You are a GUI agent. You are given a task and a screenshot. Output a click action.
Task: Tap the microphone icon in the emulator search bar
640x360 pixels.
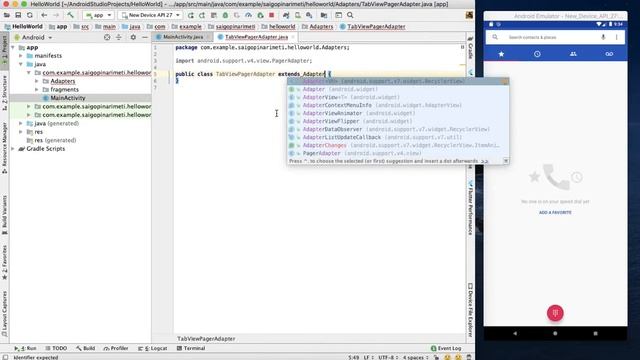tap(603, 37)
